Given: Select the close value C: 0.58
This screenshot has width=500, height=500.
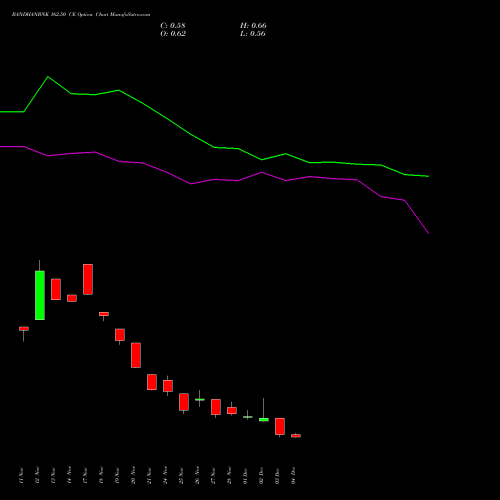Looking at the screenshot, I should point(173,26).
